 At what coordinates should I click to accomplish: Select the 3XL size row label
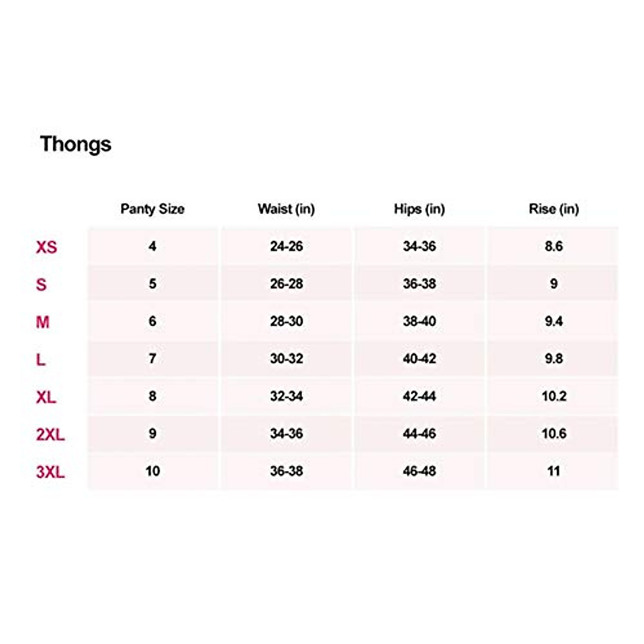pyautogui.click(x=50, y=472)
